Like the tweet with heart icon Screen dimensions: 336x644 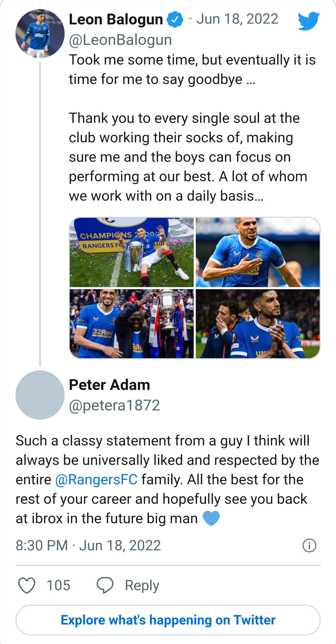point(27,585)
